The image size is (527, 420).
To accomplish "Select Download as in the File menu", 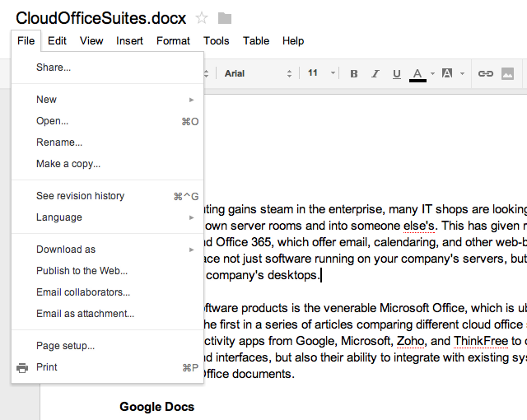I will (x=108, y=250).
